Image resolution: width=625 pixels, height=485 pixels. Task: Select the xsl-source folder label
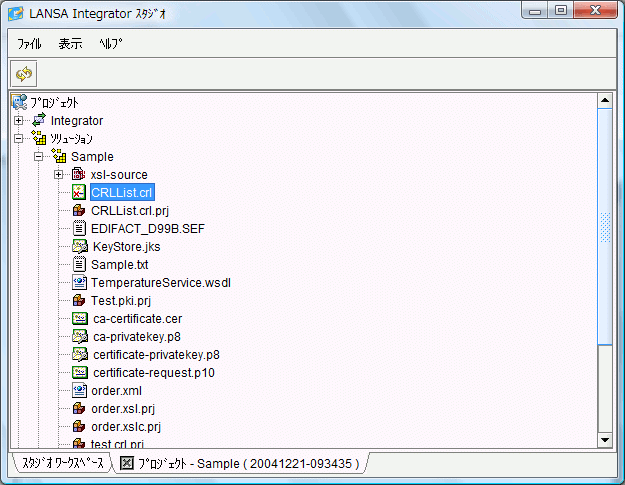pos(119,174)
